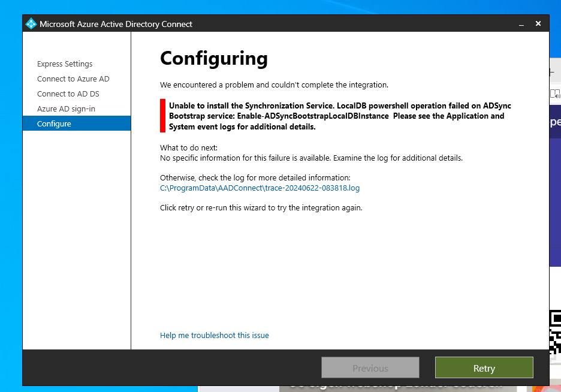Select the highlighted Configure step

[x=77, y=123]
